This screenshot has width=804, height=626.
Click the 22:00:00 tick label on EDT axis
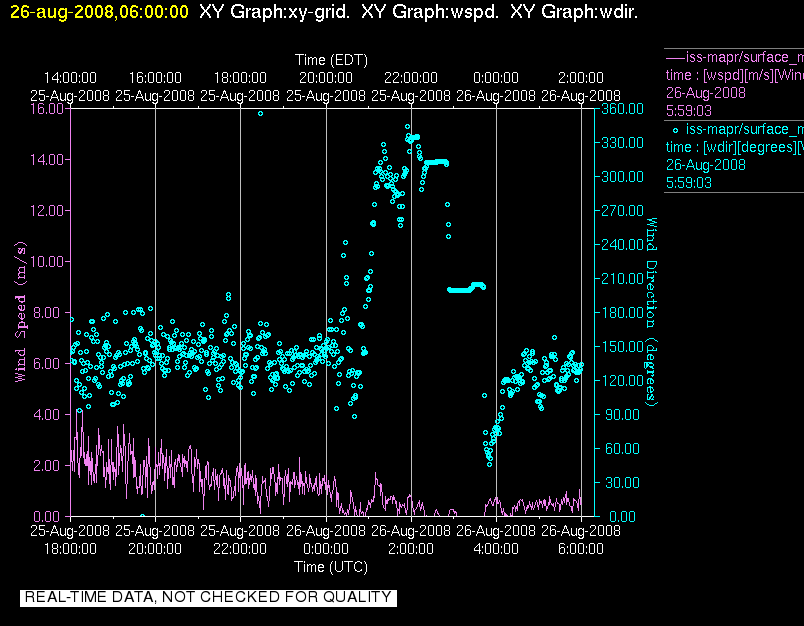coord(411,78)
